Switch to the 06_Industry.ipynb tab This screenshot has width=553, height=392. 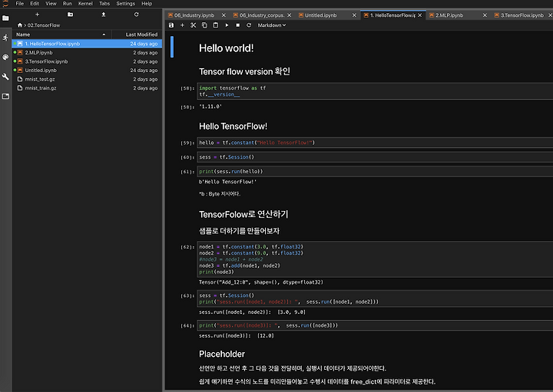(x=194, y=15)
